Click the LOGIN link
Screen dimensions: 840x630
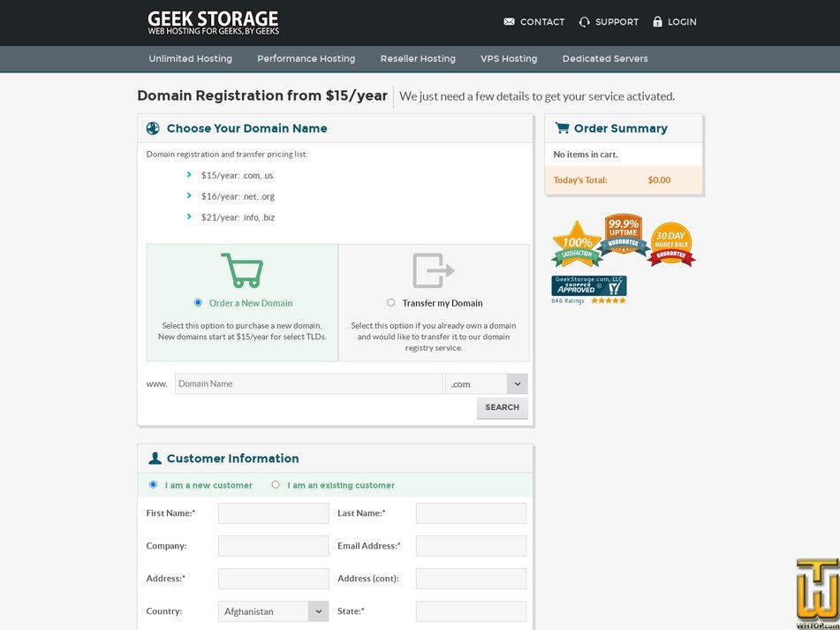pyautogui.click(x=682, y=22)
